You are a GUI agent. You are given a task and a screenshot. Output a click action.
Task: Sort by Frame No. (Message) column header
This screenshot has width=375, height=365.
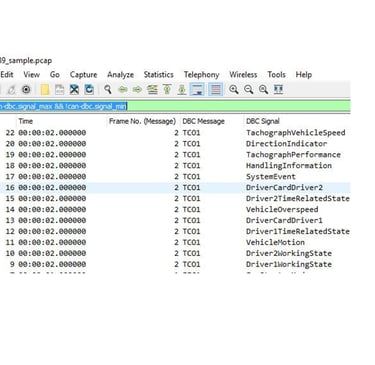pos(142,121)
